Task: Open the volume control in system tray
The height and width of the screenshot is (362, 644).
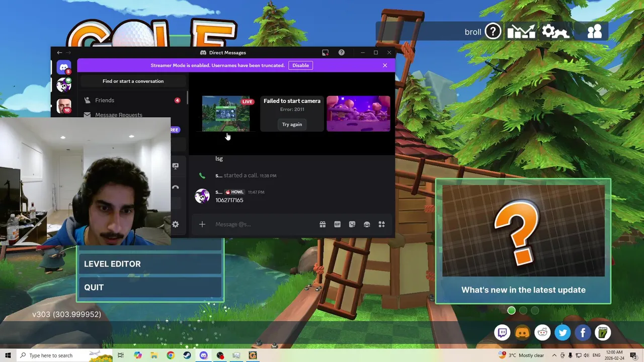Action: (x=586, y=355)
